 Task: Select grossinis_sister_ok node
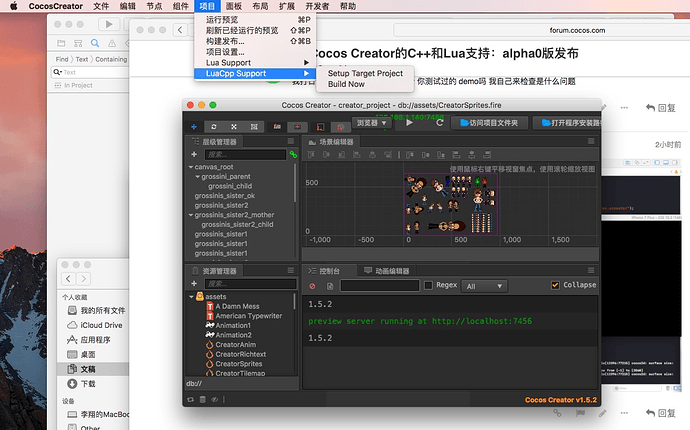click(x=224, y=196)
